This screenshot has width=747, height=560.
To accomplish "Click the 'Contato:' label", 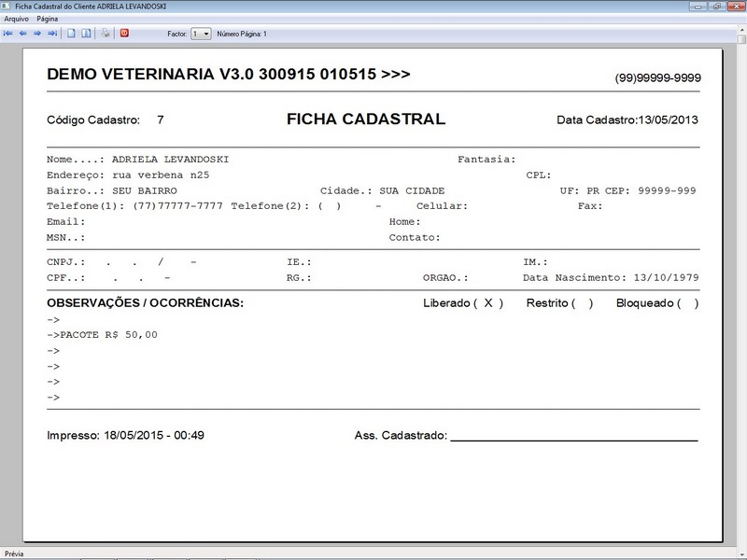I will point(415,237).
